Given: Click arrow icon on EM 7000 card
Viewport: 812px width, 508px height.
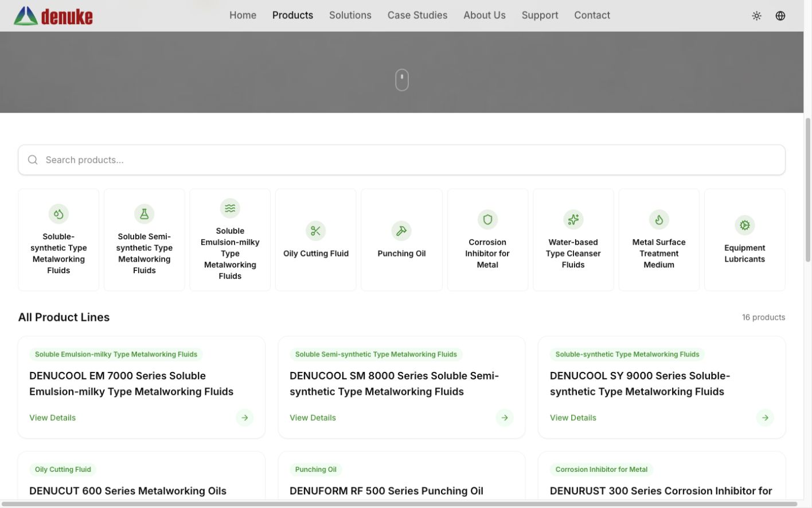Looking at the screenshot, I should pyautogui.click(x=245, y=418).
